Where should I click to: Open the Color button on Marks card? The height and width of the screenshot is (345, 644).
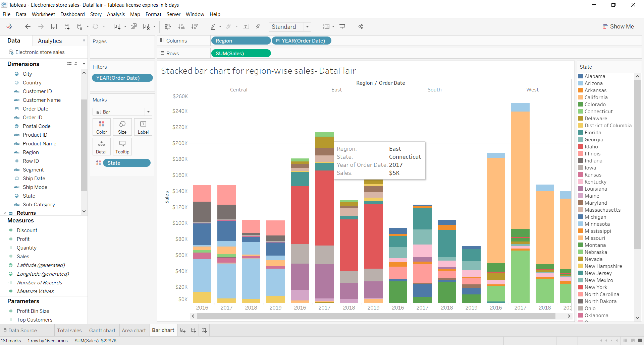pyautogui.click(x=101, y=127)
